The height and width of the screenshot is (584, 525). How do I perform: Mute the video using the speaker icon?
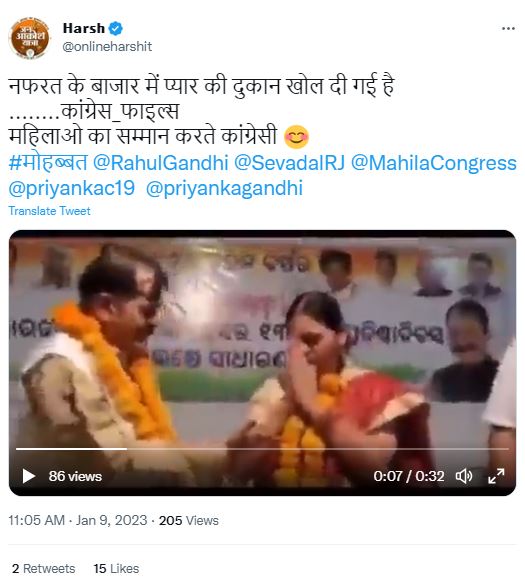point(464,476)
